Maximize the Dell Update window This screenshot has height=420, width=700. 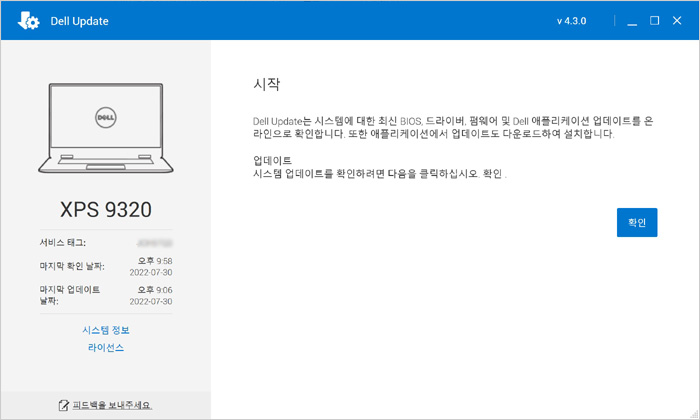[x=654, y=21]
